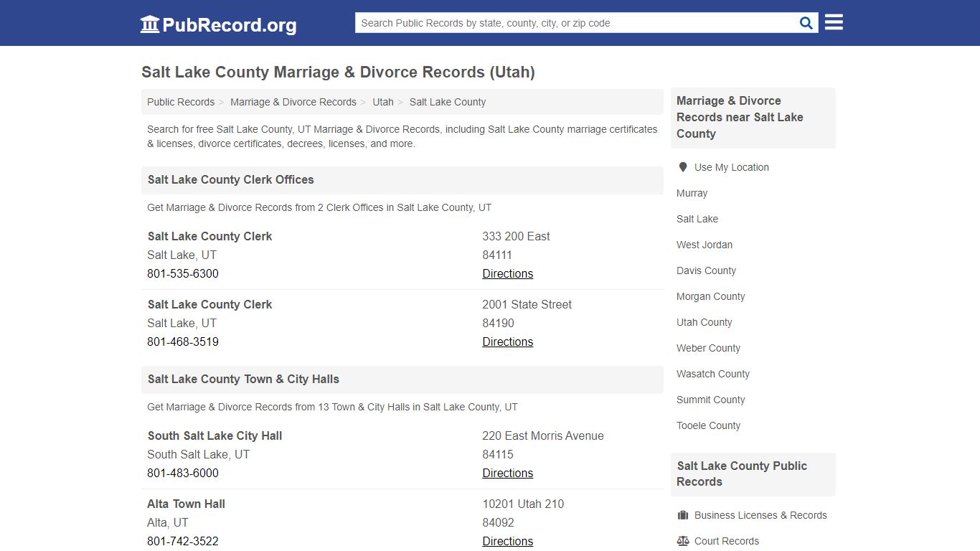Open the Marriage & Divorce Records breadcrumb
This screenshot has width=980, height=551.
pyautogui.click(x=293, y=102)
